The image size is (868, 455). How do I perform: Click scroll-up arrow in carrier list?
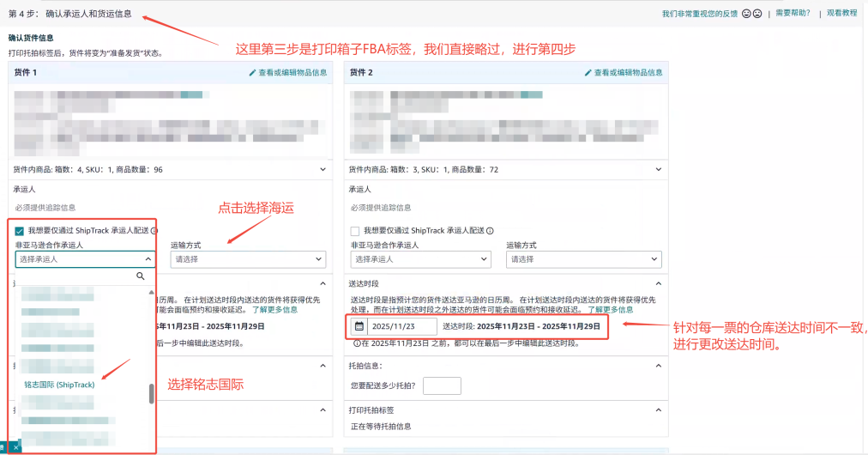tap(151, 292)
